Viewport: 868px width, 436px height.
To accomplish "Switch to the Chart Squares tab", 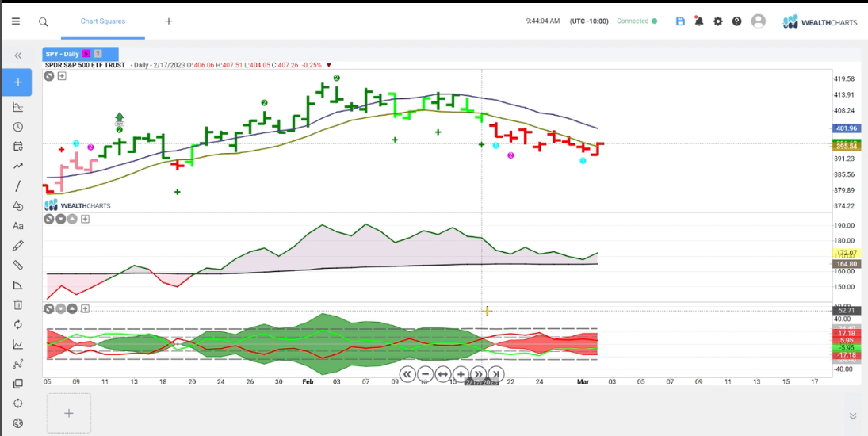I will (103, 21).
